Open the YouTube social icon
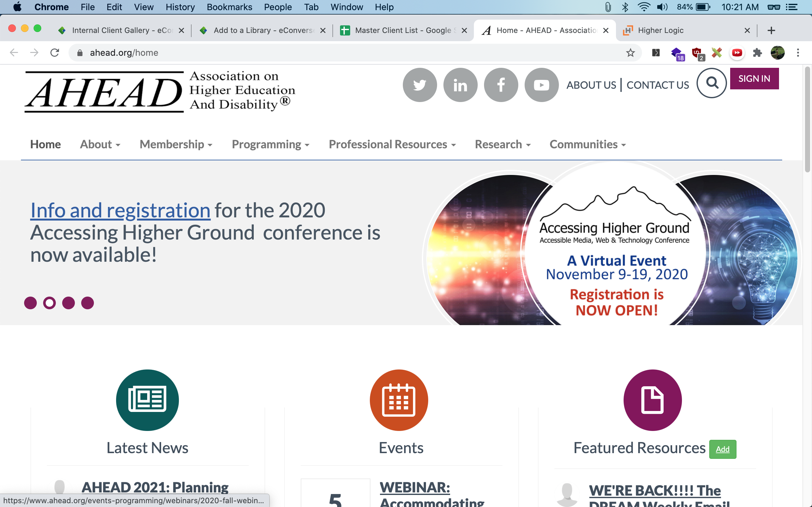The width and height of the screenshot is (812, 507). tap(541, 85)
